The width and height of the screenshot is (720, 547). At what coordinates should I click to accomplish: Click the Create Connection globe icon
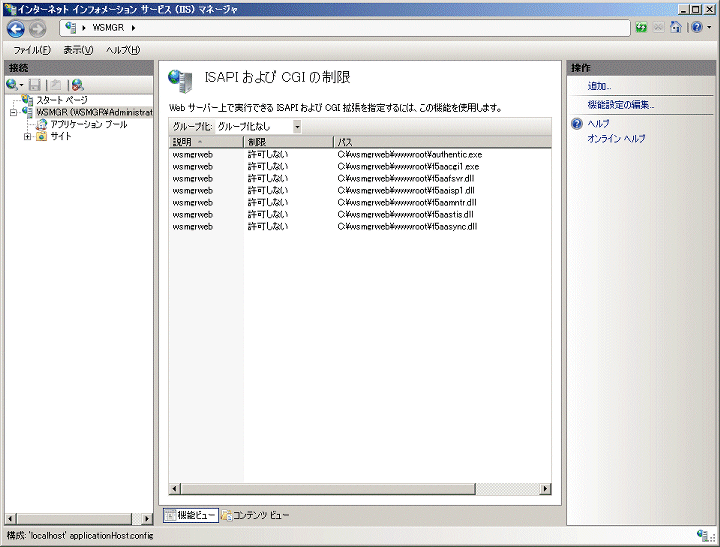(12, 85)
